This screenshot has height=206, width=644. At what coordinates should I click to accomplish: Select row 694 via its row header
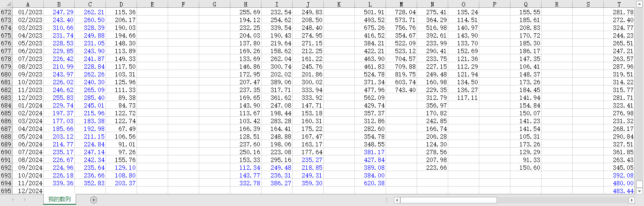pyautogui.click(x=6, y=183)
